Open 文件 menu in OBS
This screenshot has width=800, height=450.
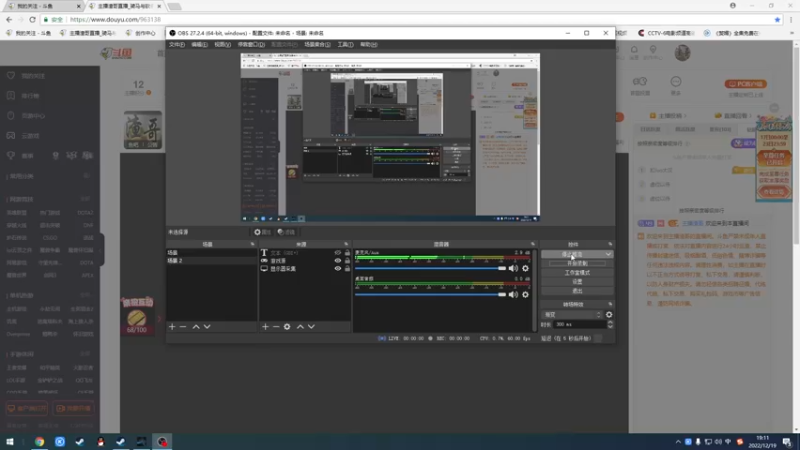(x=177, y=44)
